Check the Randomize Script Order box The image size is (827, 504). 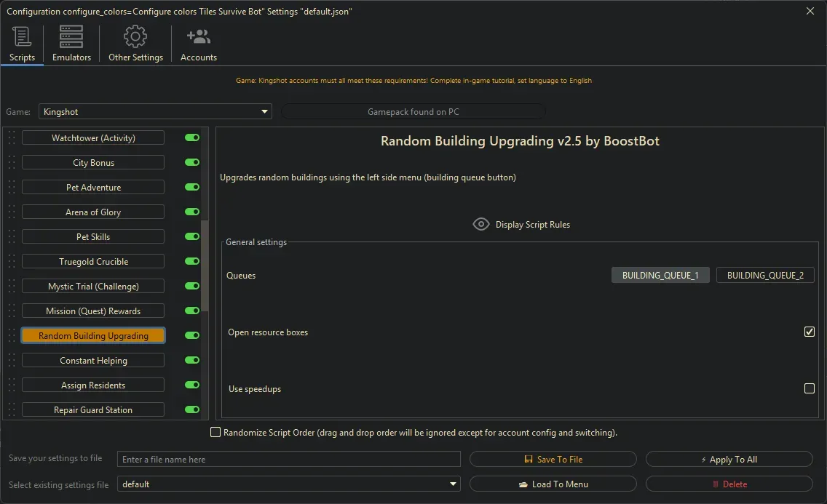click(215, 433)
